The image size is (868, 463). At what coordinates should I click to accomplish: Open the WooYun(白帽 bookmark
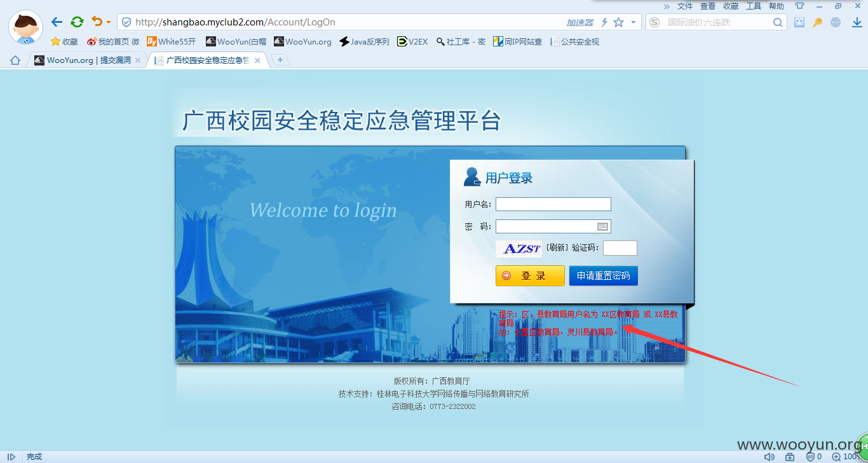pyautogui.click(x=236, y=42)
